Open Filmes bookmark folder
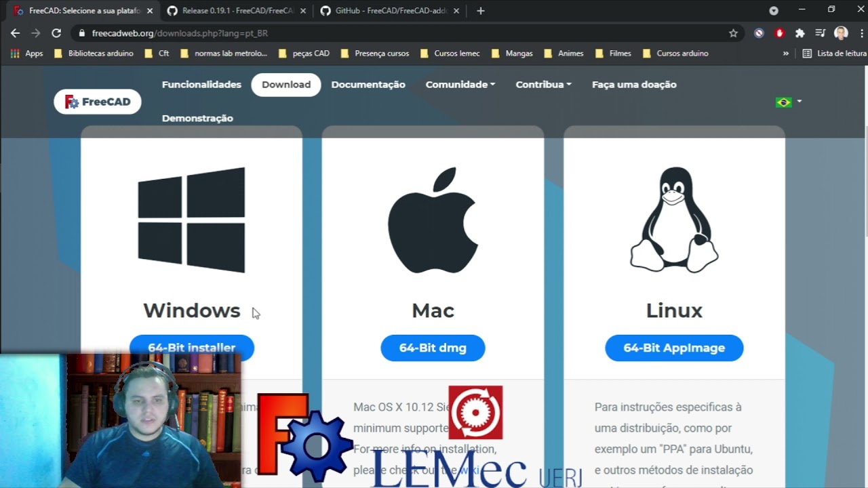 point(614,54)
